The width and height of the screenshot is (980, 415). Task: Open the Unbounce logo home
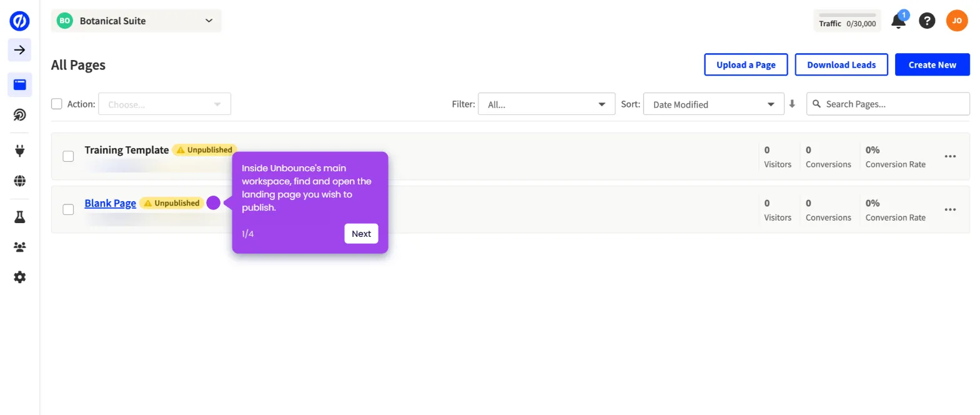[x=19, y=21]
